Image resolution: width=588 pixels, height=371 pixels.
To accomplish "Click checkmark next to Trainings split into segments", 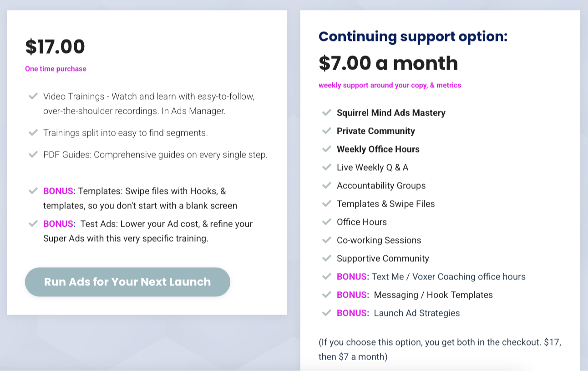I will coord(33,132).
